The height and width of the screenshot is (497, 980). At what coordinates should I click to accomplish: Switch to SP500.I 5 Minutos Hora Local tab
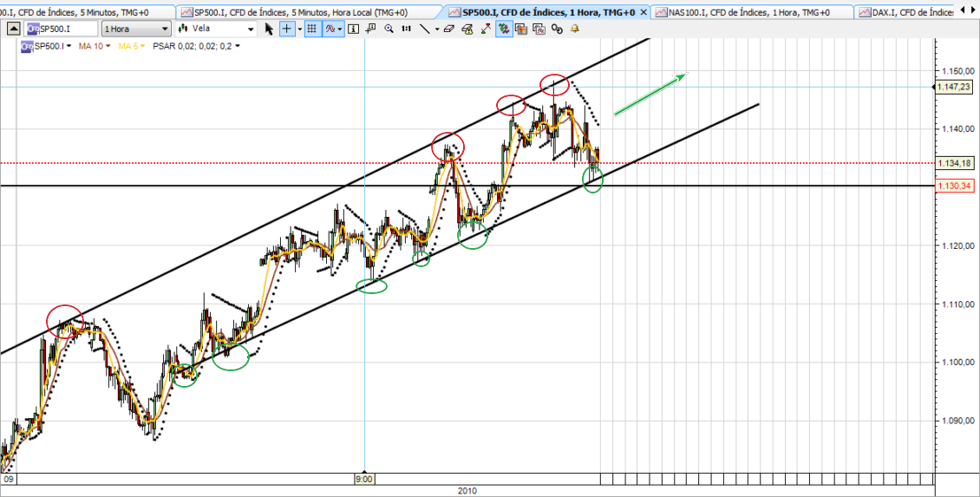pyautogui.click(x=310, y=12)
